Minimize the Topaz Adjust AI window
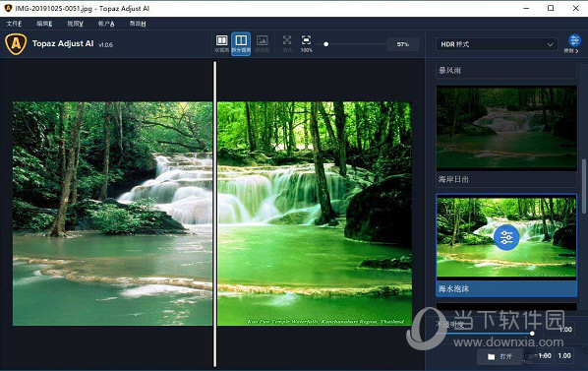The height and width of the screenshot is (371, 588). 526,8
